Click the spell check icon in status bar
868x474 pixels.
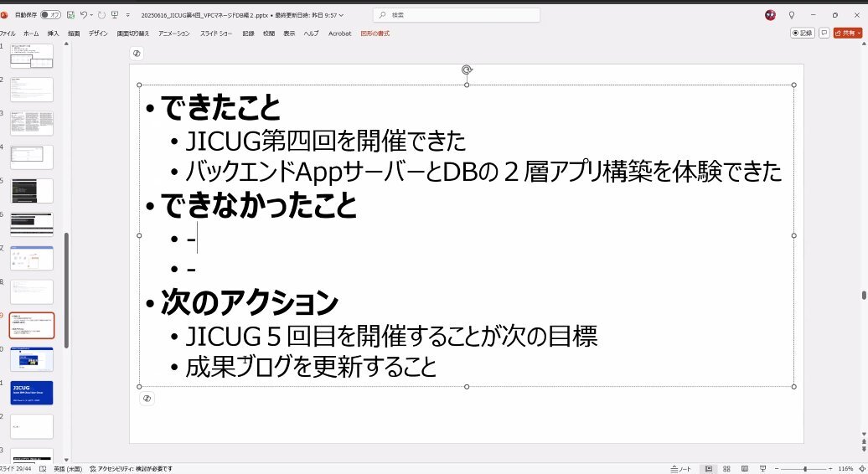pos(44,469)
